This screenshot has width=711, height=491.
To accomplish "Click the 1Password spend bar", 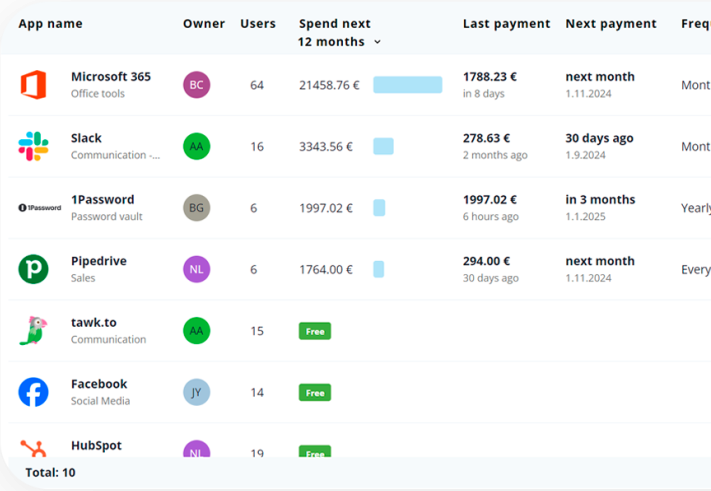I will point(379,208).
